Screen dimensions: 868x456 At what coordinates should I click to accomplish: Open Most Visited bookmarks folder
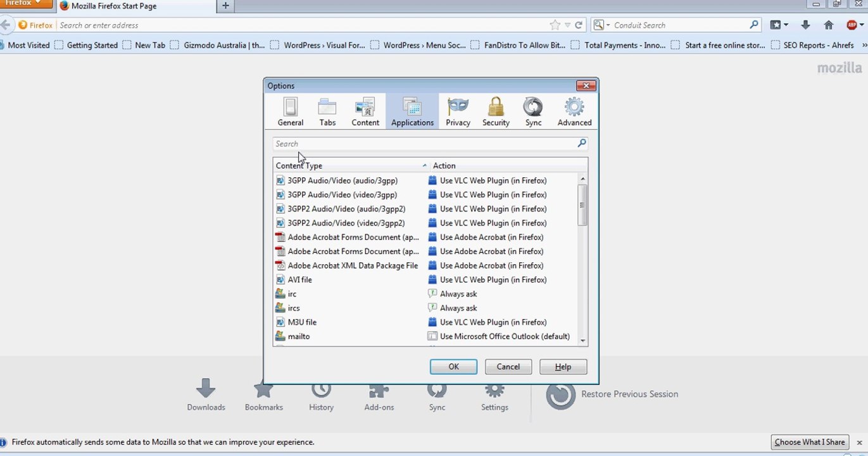pyautogui.click(x=25, y=45)
